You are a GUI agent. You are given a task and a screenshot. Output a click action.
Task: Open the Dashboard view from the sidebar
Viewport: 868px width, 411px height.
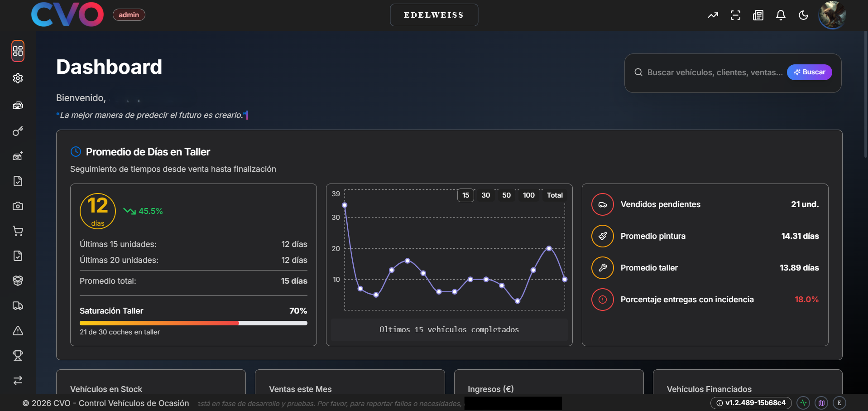coord(18,51)
